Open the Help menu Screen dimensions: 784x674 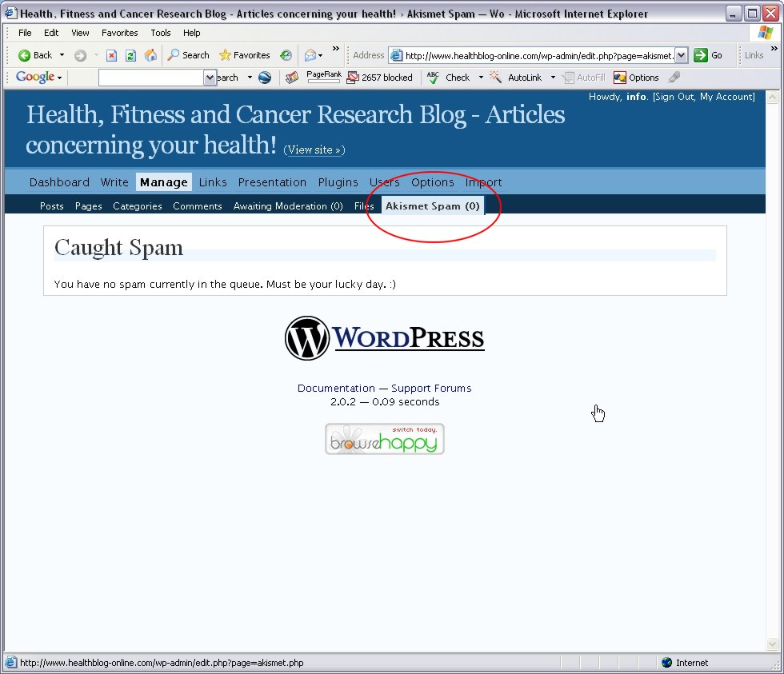click(191, 33)
